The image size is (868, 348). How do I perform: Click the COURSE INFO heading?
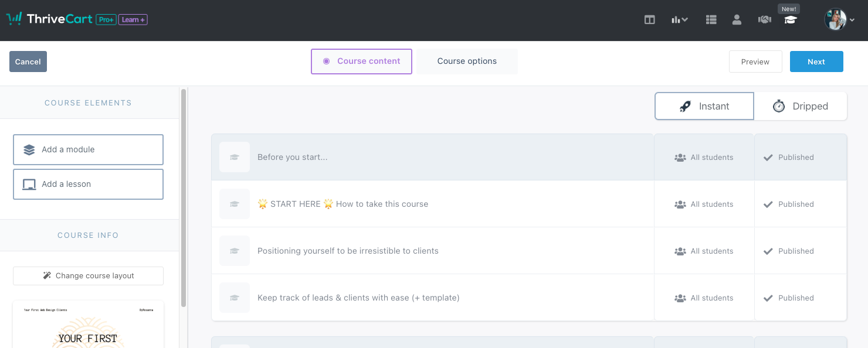(88, 235)
